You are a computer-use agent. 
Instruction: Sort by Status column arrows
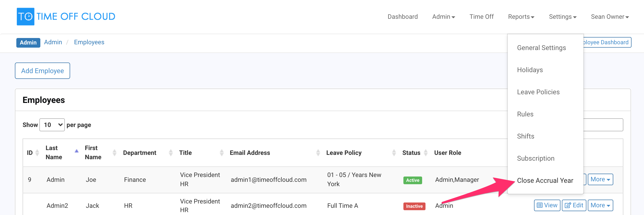pos(426,152)
